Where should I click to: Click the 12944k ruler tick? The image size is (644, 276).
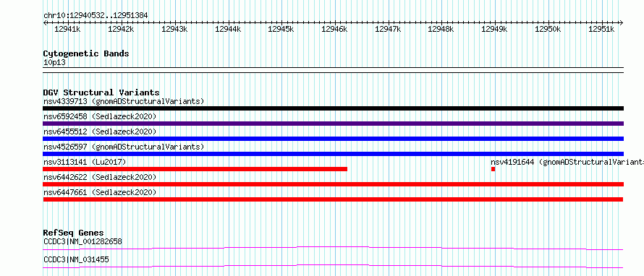tap(228, 29)
